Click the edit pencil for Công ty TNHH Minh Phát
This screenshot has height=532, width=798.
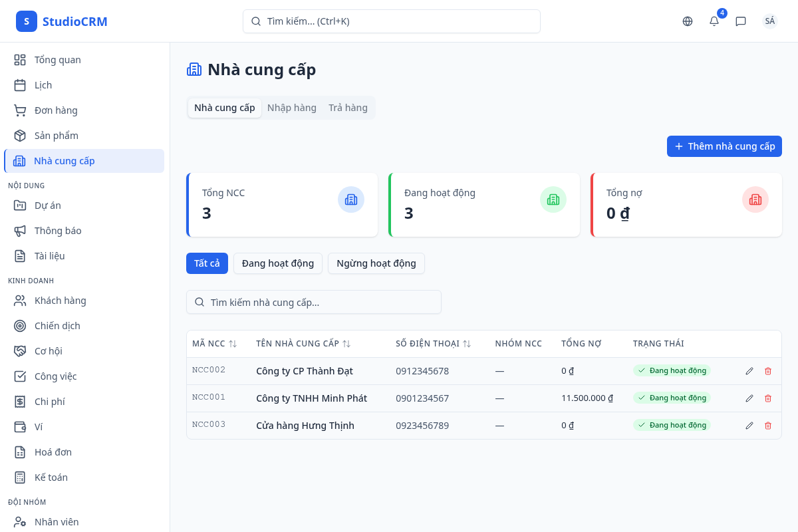click(x=749, y=398)
